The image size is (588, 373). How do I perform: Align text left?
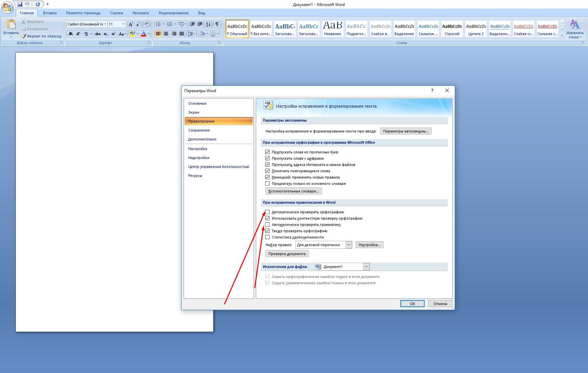(x=158, y=34)
